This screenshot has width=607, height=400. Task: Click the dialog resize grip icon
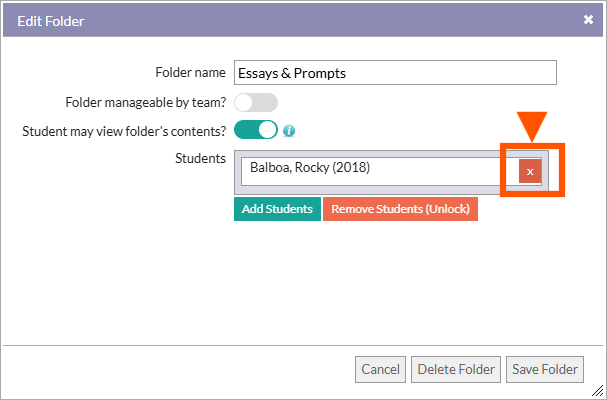597,390
